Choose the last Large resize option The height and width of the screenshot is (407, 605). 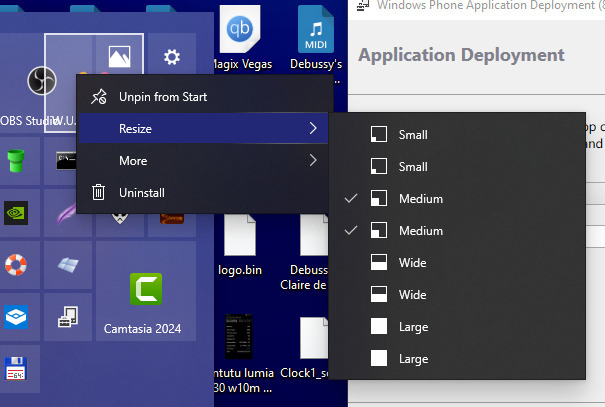pyautogui.click(x=412, y=359)
